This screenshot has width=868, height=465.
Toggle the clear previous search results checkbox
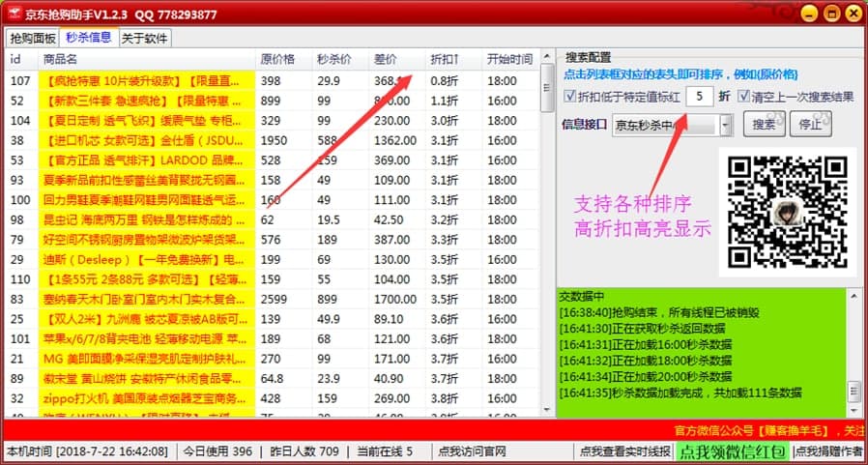tap(743, 97)
